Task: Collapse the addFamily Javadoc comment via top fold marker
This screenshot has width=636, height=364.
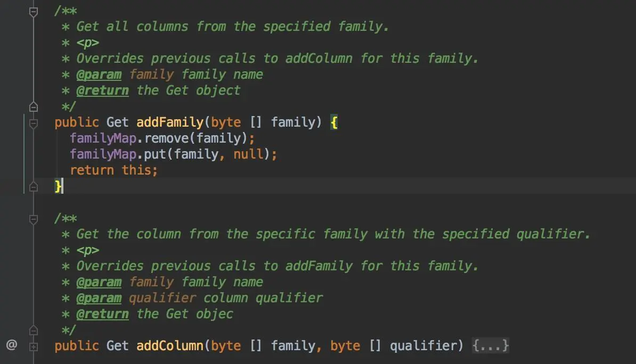Action: tap(34, 12)
